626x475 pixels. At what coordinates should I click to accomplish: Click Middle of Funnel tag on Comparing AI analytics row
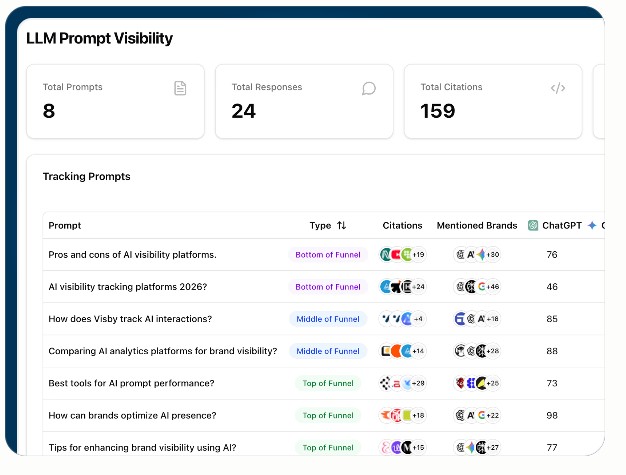coord(327,351)
